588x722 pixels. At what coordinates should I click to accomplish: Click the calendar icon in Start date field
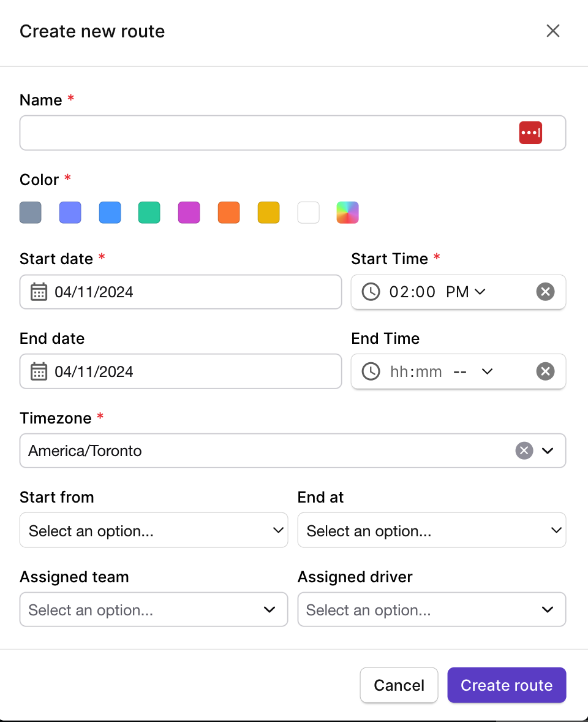click(39, 292)
